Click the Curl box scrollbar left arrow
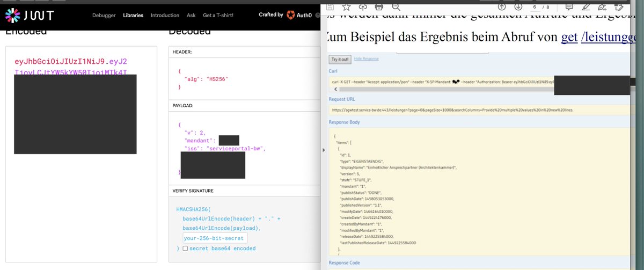This screenshot has width=644, height=270. pos(335,89)
